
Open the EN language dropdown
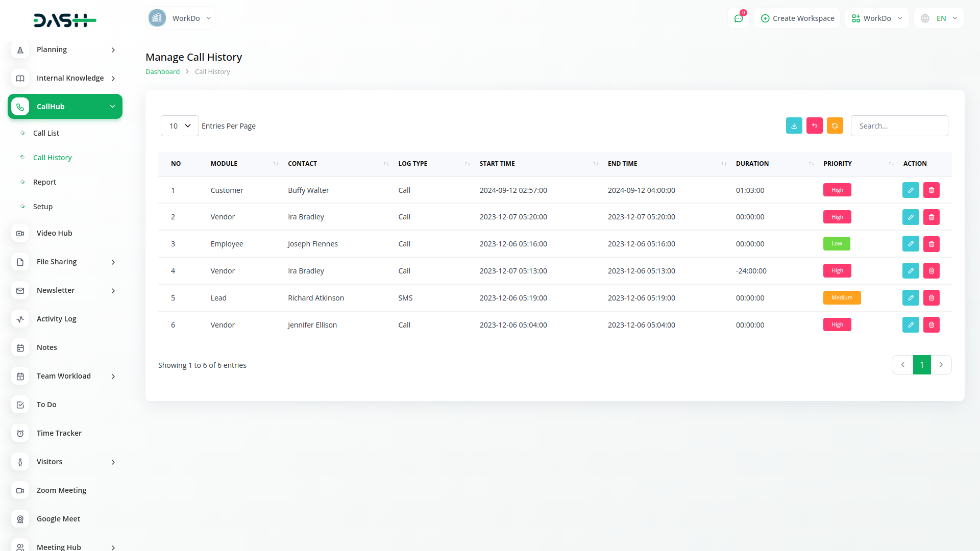pyautogui.click(x=939, y=18)
